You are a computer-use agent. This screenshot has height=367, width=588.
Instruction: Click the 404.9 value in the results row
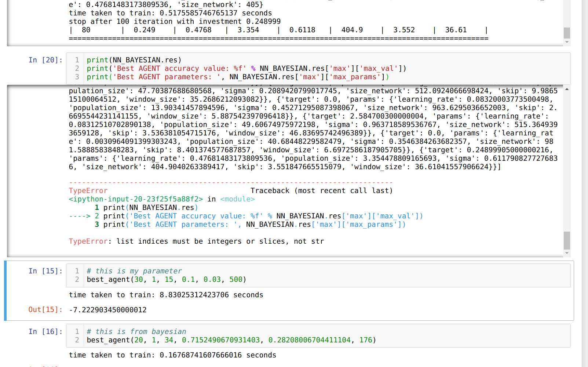tap(352, 30)
